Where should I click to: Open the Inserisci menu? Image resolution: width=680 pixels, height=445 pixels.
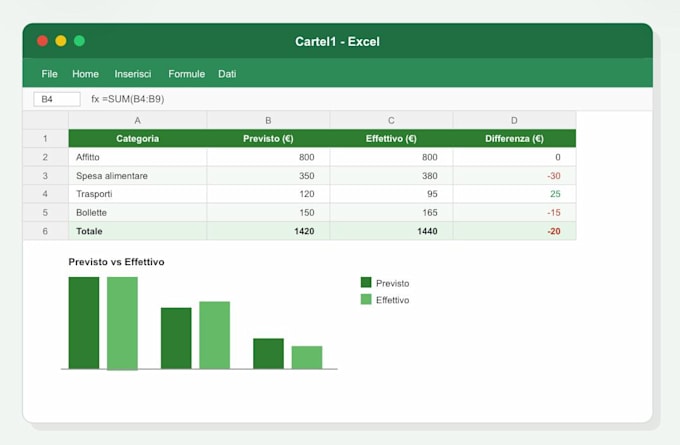coord(133,74)
